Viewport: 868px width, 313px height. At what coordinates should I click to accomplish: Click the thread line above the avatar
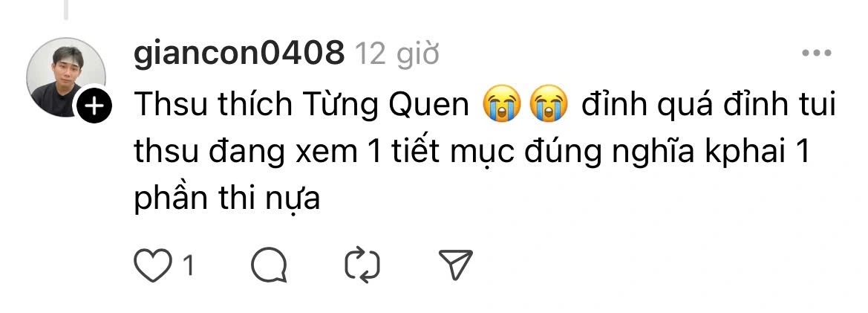(66, 9)
